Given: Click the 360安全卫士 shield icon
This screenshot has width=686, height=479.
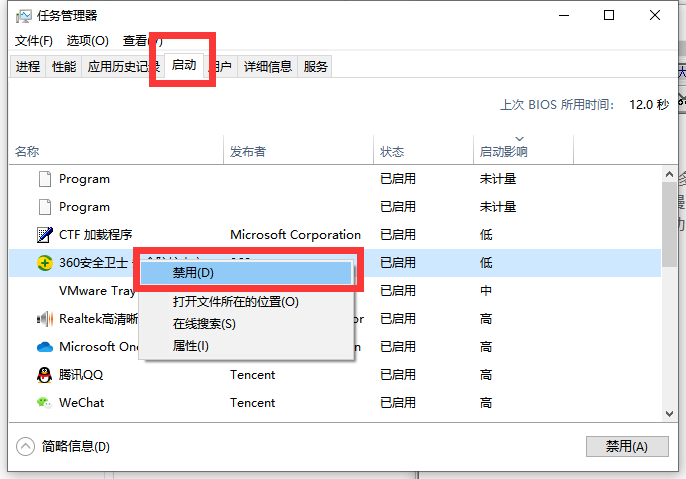Looking at the screenshot, I should click(x=44, y=263).
